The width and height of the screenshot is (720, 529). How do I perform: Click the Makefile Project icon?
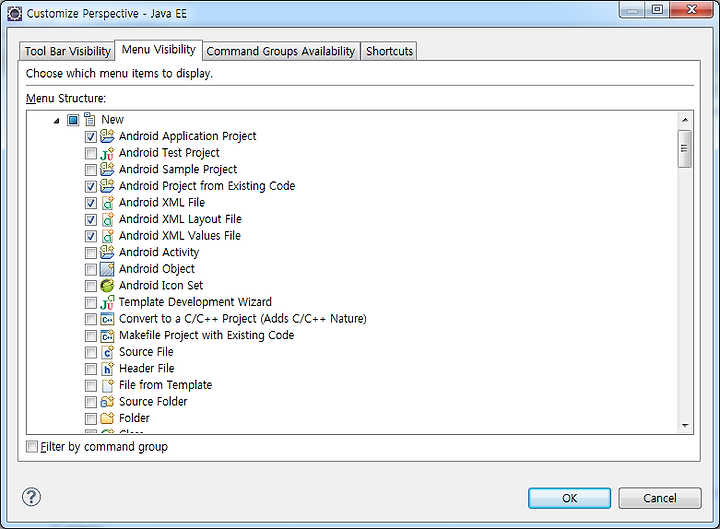pyautogui.click(x=107, y=335)
